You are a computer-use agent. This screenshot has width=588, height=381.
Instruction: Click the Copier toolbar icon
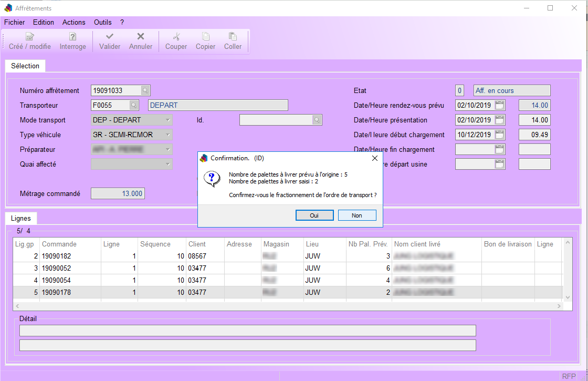point(205,36)
